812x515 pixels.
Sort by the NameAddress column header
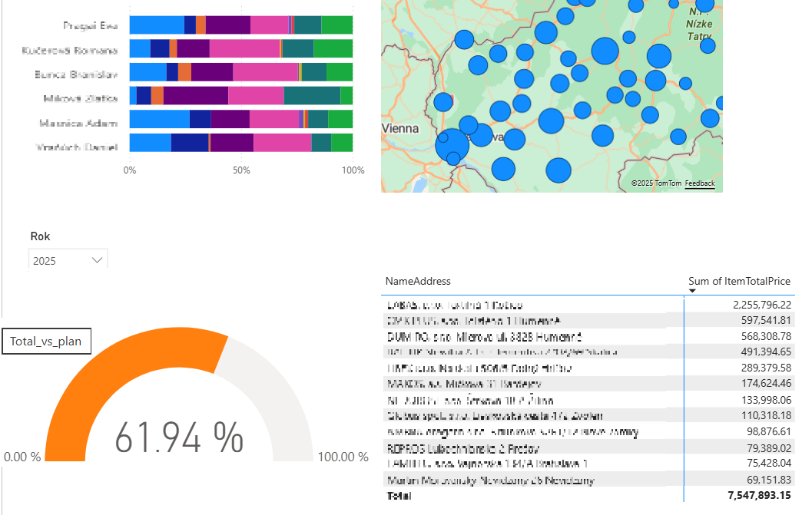pyautogui.click(x=418, y=282)
